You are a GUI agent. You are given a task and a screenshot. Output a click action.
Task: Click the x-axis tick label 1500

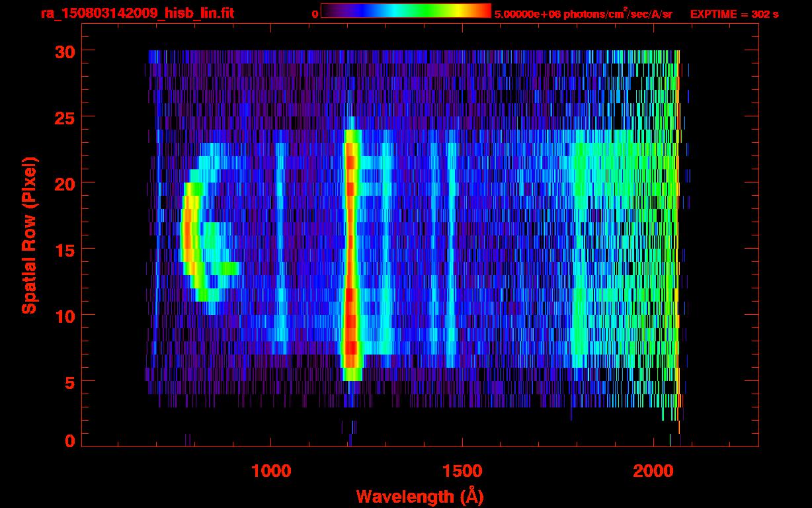tap(462, 471)
